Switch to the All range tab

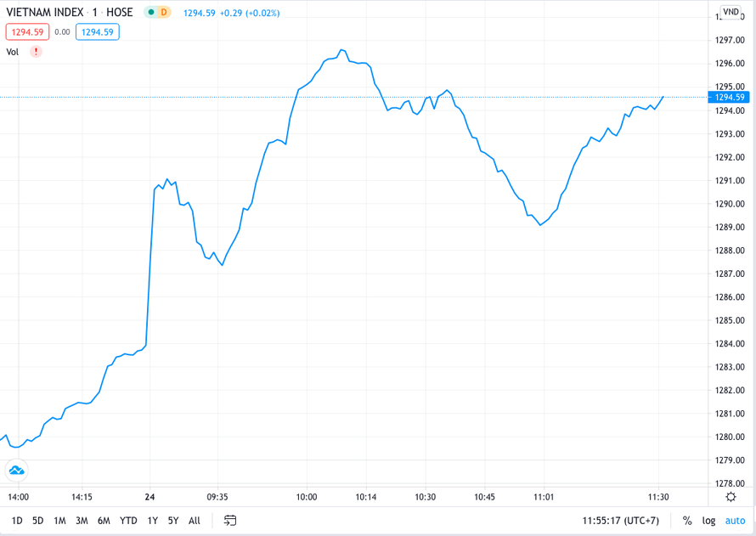point(194,520)
